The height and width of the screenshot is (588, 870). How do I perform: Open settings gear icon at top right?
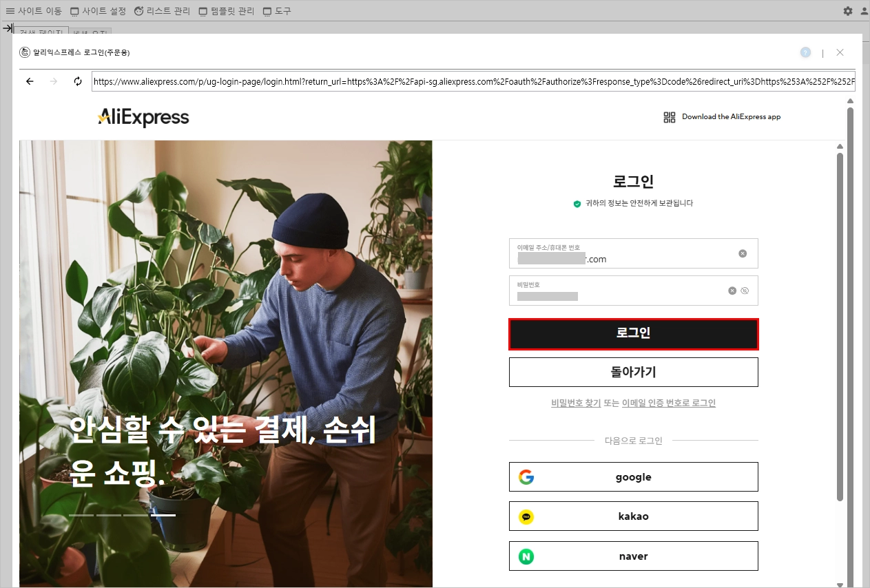[x=848, y=11]
